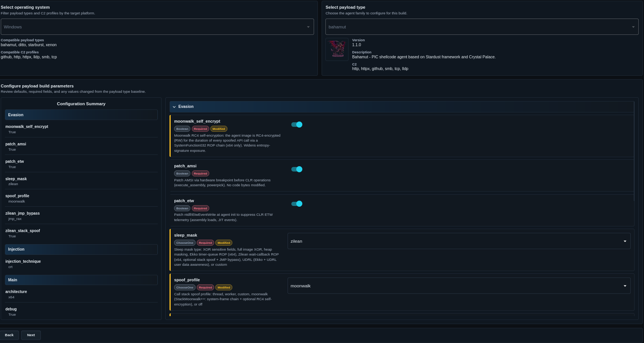
Task: Click the 'github, http, httpx, lldp, smb, tcp' profiles list
Action: point(29,57)
